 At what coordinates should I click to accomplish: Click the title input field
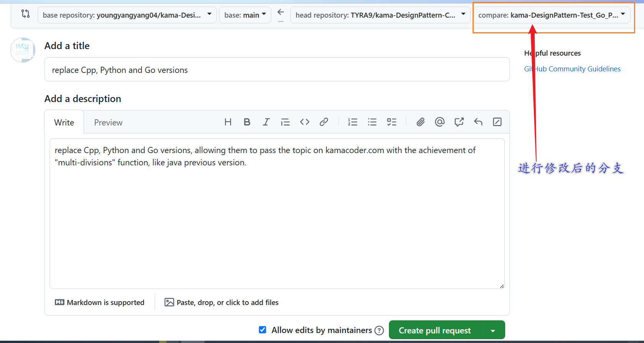click(277, 69)
